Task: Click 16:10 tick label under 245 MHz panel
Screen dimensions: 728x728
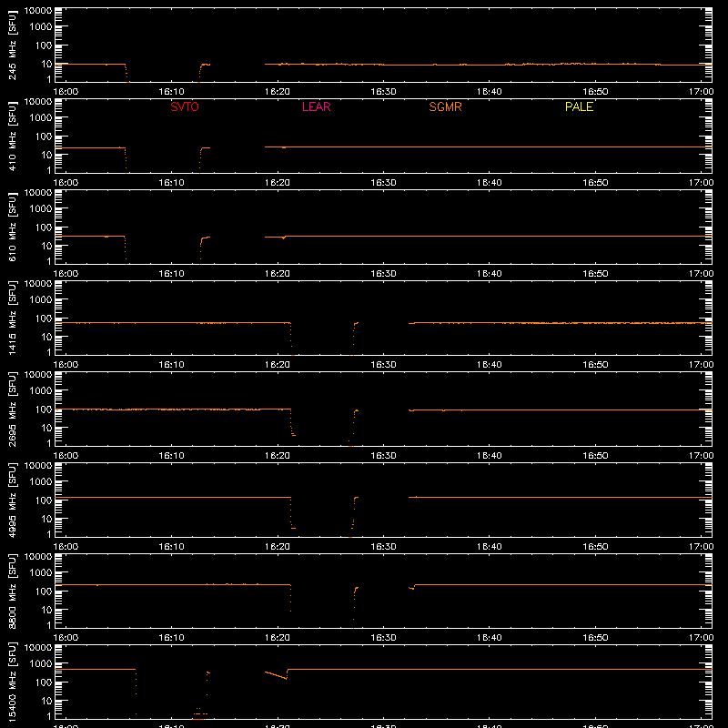Action: tap(171, 92)
